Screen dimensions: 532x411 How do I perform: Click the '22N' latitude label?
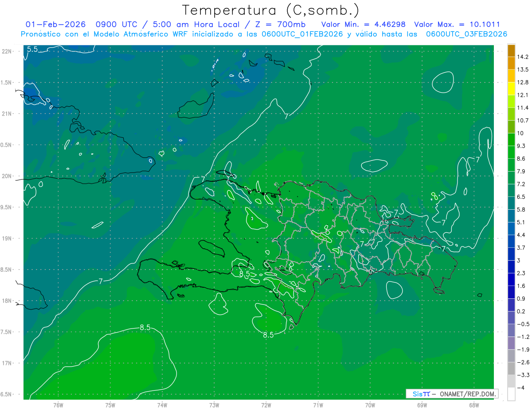(6, 51)
